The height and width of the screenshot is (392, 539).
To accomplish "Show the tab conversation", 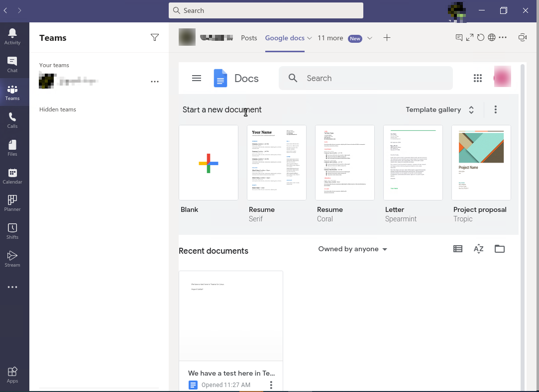I will click(x=459, y=37).
